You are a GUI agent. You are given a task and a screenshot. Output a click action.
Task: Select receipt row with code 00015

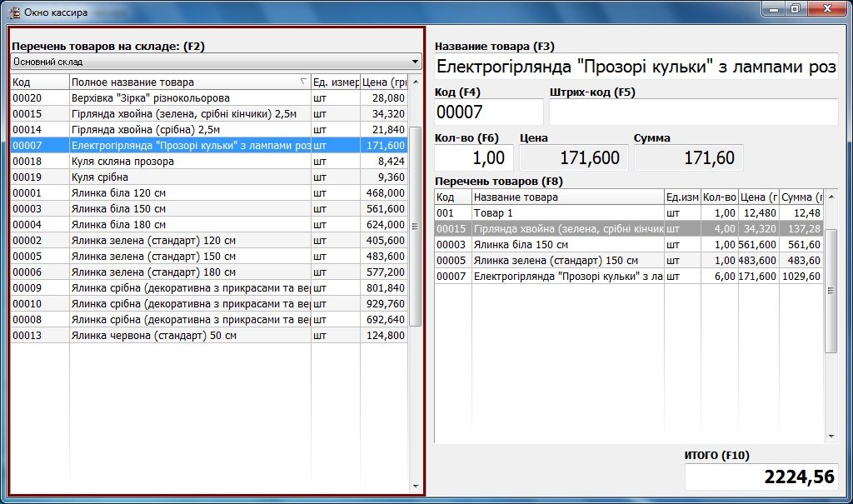click(628, 228)
